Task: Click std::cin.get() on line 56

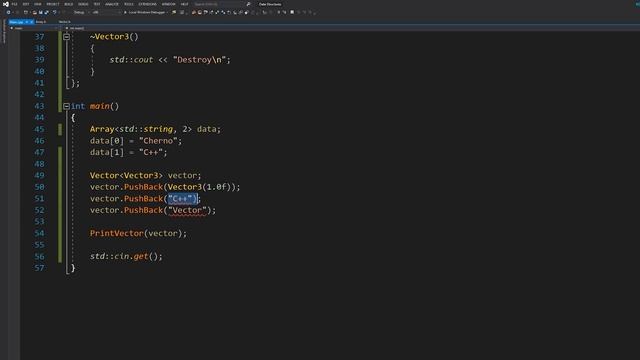Action: (x=126, y=256)
